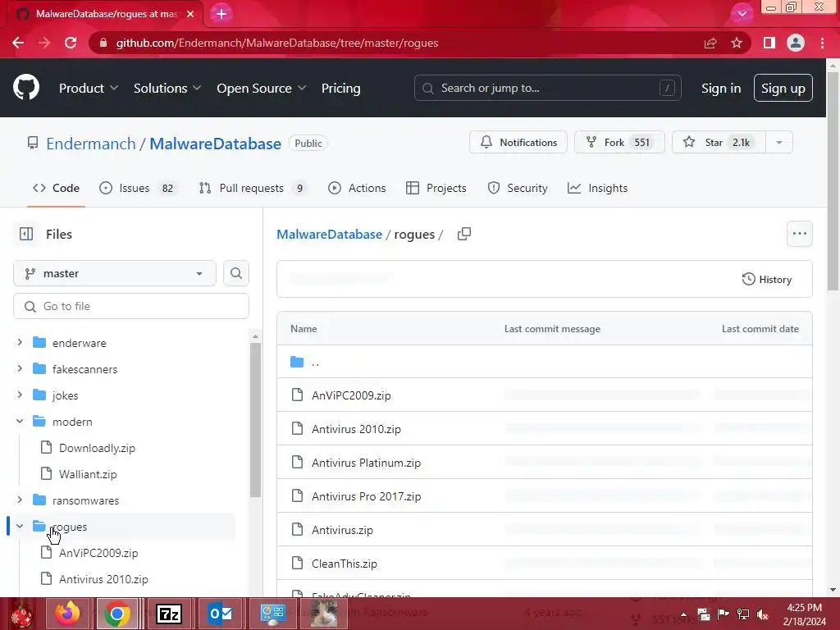The height and width of the screenshot is (630, 840).
Task: Open the Insights tab
Action: pyautogui.click(x=597, y=188)
